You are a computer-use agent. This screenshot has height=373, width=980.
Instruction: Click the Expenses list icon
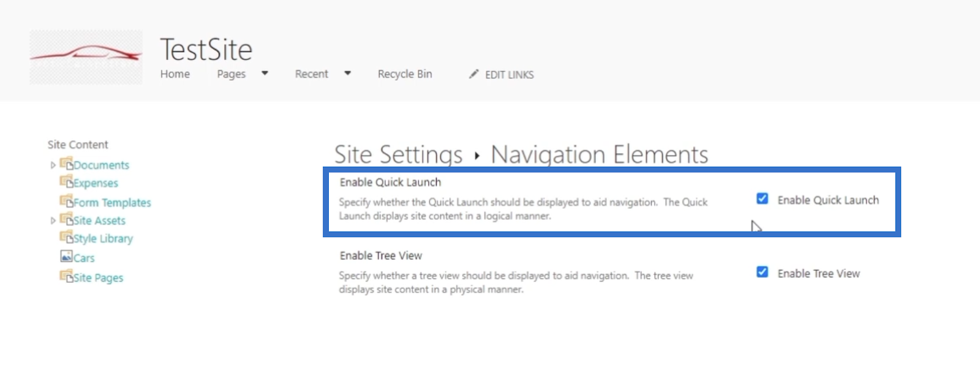click(x=66, y=181)
